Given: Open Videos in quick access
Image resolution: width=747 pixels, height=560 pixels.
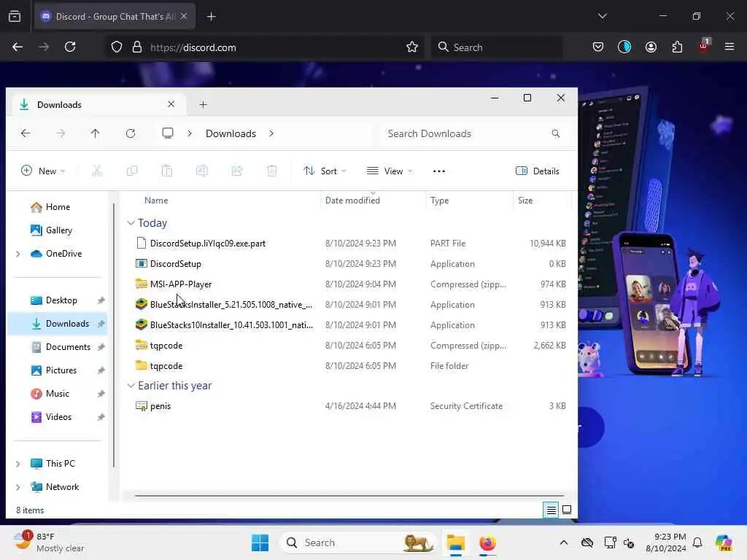Looking at the screenshot, I should click(58, 417).
